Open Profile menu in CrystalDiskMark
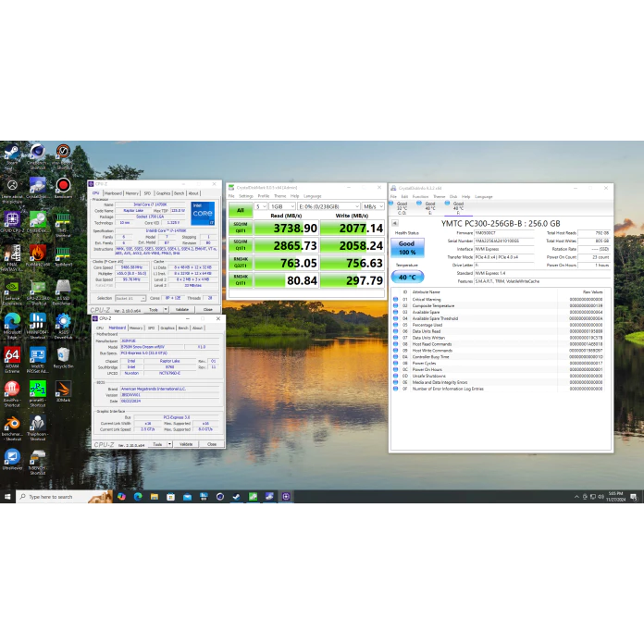The image size is (644, 644). (x=264, y=196)
